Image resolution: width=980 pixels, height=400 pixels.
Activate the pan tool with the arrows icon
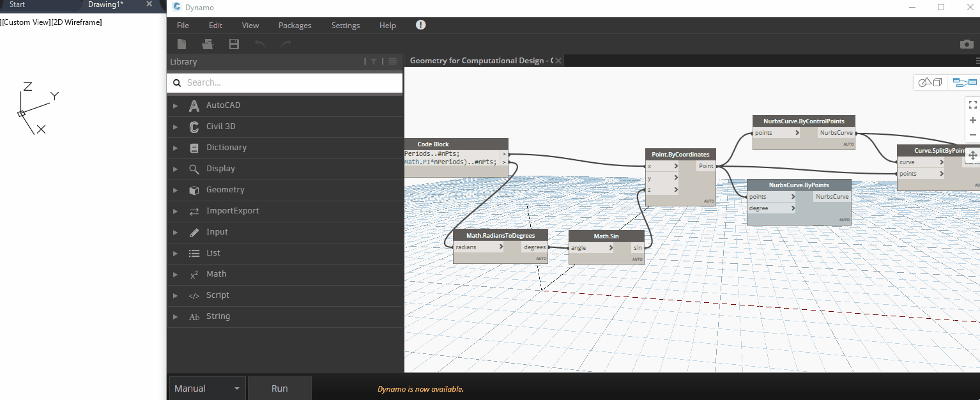[973, 155]
